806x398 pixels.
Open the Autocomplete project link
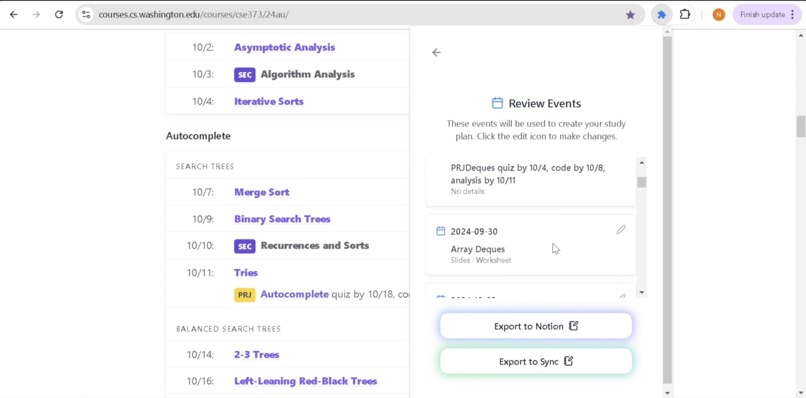tap(295, 294)
